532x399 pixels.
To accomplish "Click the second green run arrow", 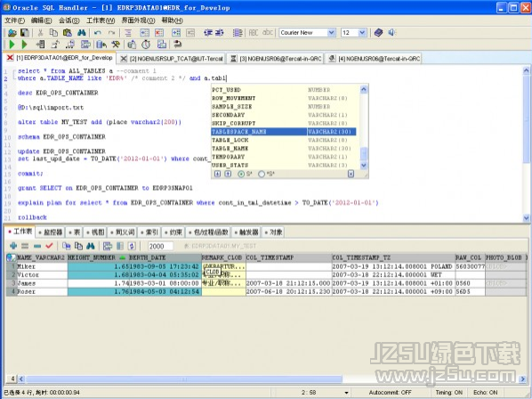I will 24,45.
